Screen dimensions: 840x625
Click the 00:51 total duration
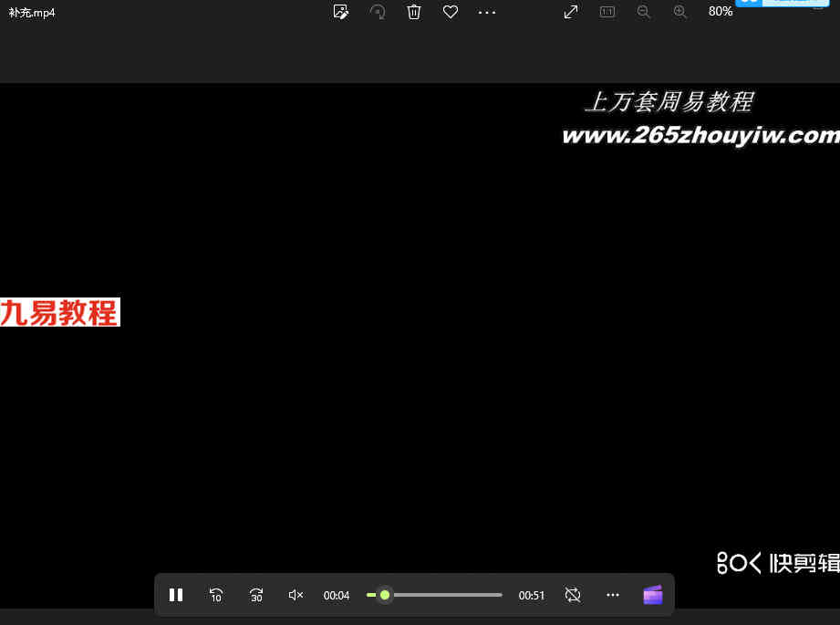coord(532,596)
